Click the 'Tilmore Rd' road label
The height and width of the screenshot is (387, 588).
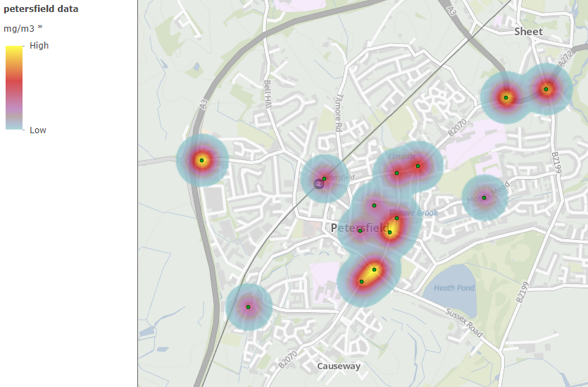coord(338,113)
